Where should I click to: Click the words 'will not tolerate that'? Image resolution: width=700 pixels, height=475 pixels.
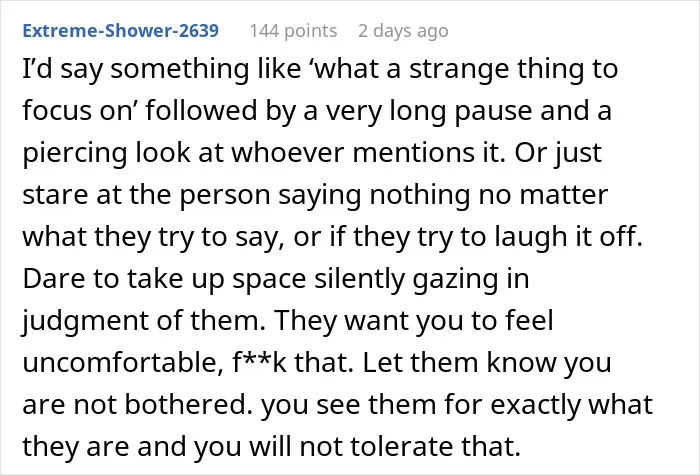pos(385,446)
